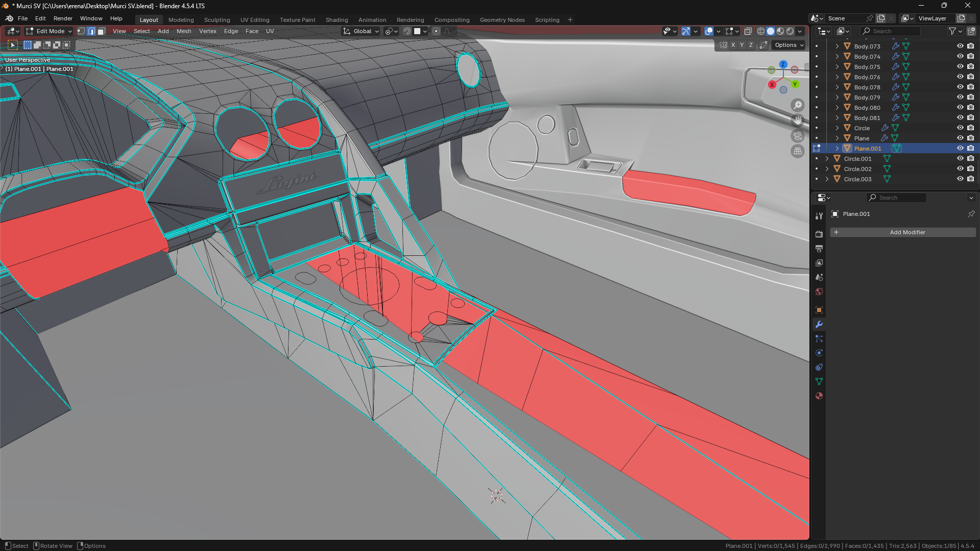Toggle X axis mesh symmetry
The image size is (980, 551).
pyautogui.click(x=733, y=45)
